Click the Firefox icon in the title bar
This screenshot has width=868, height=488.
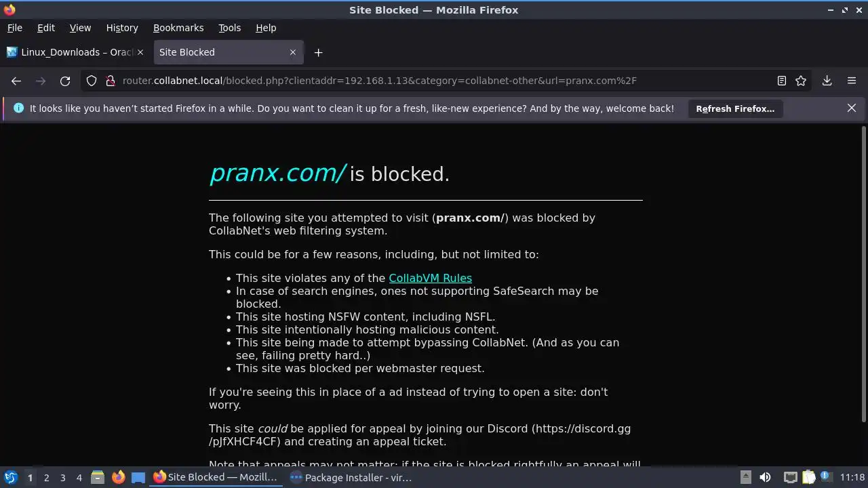[9, 9]
